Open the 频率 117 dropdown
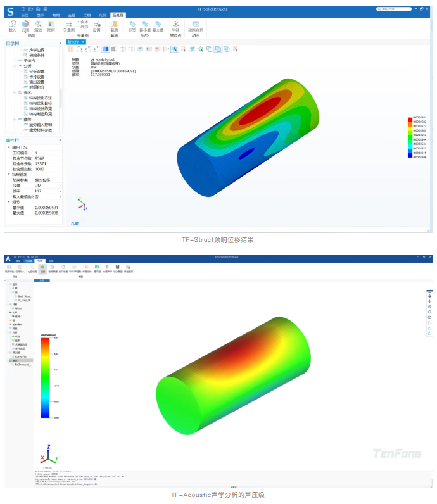 (60, 191)
